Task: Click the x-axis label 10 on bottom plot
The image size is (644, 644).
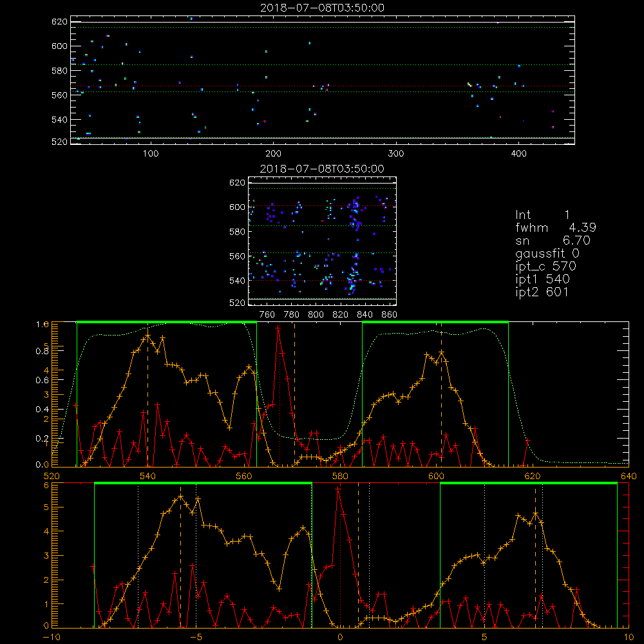Action: point(629,638)
